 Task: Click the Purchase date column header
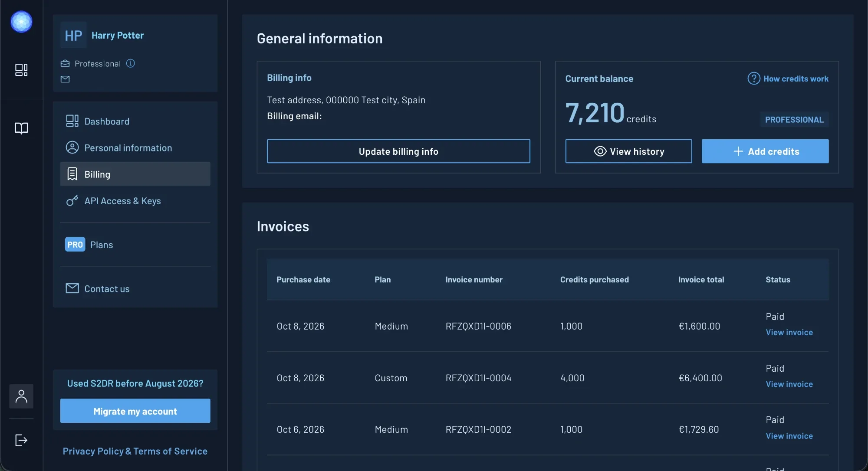303,280
